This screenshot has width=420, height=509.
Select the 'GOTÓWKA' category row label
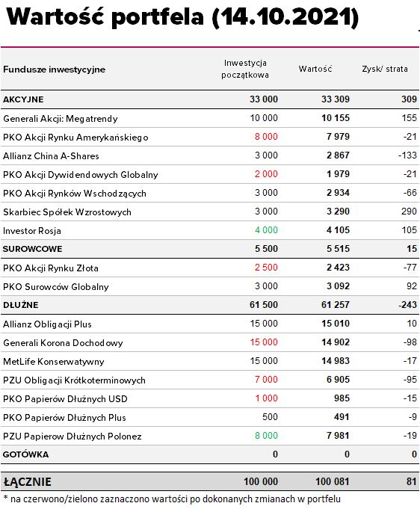(25, 454)
